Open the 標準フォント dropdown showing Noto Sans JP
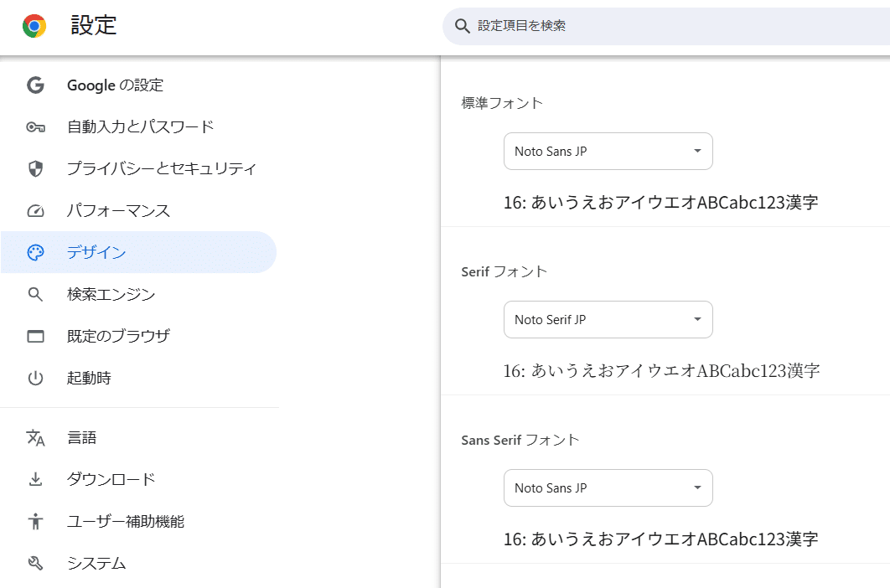Screen dimensions: 890x588 pos(608,151)
